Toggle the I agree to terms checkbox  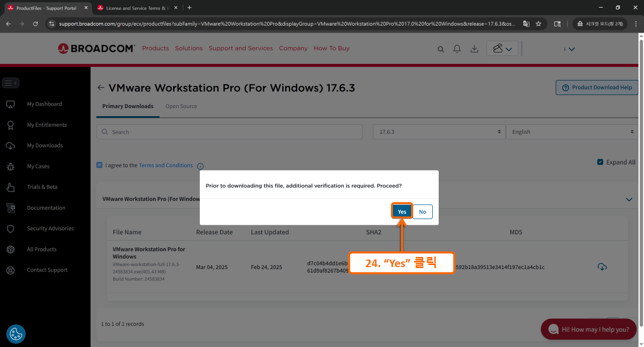click(100, 165)
